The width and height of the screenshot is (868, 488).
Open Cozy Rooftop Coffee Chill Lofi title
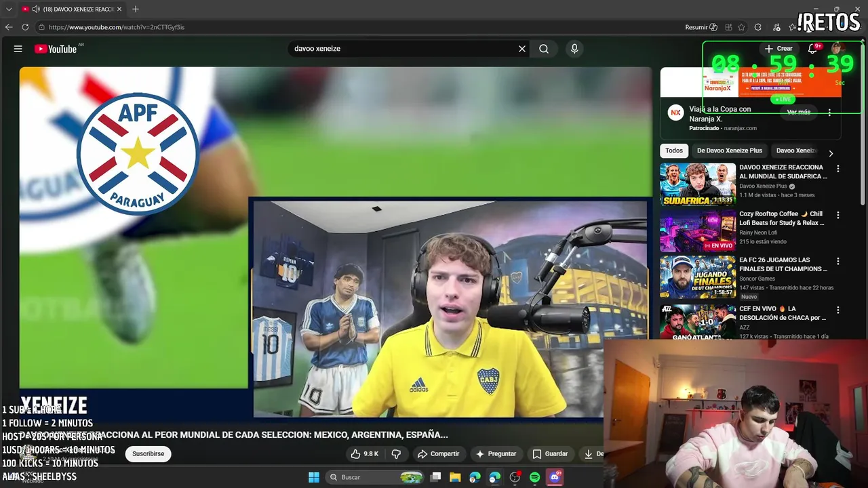(x=782, y=218)
